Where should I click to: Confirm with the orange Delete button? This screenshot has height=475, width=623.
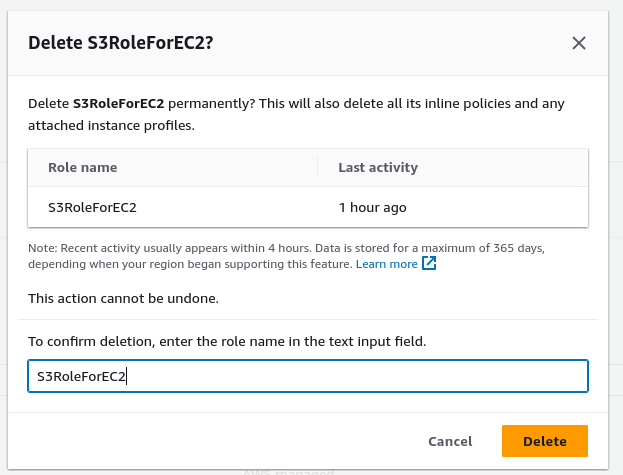click(x=545, y=441)
